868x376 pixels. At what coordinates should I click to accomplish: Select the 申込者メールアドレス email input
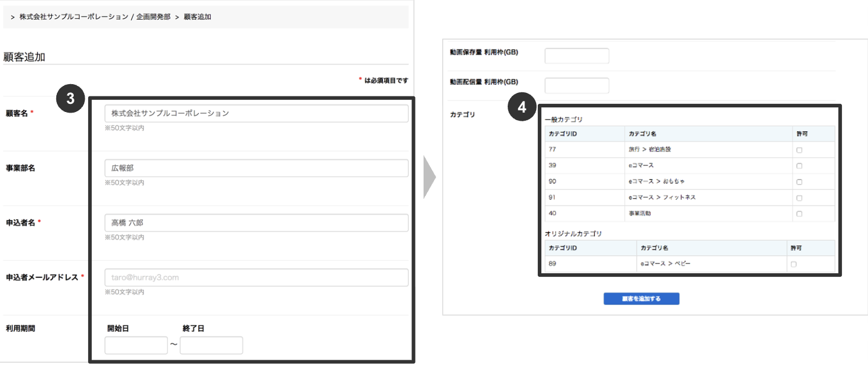[x=256, y=277]
